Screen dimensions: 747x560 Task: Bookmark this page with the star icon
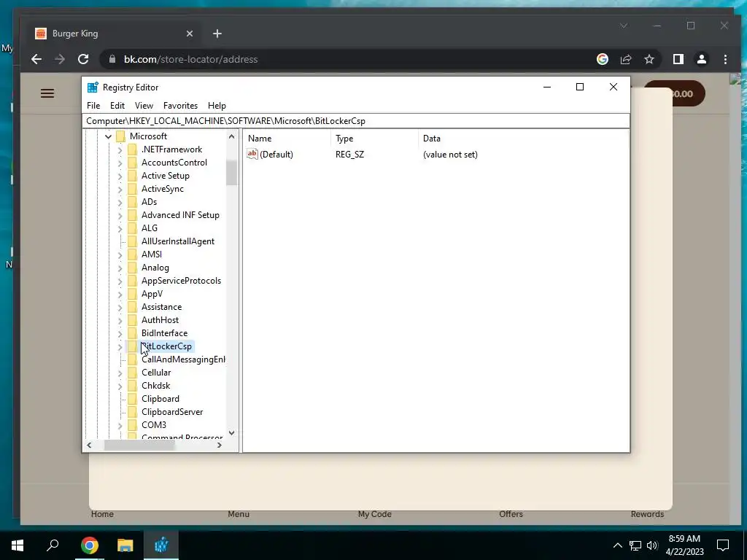(649, 59)
